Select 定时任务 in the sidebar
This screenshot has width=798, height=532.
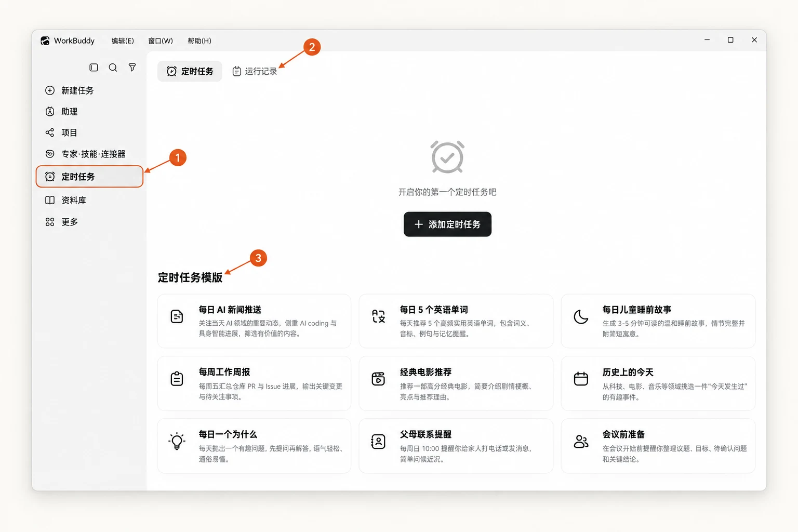tap(89, 177)
